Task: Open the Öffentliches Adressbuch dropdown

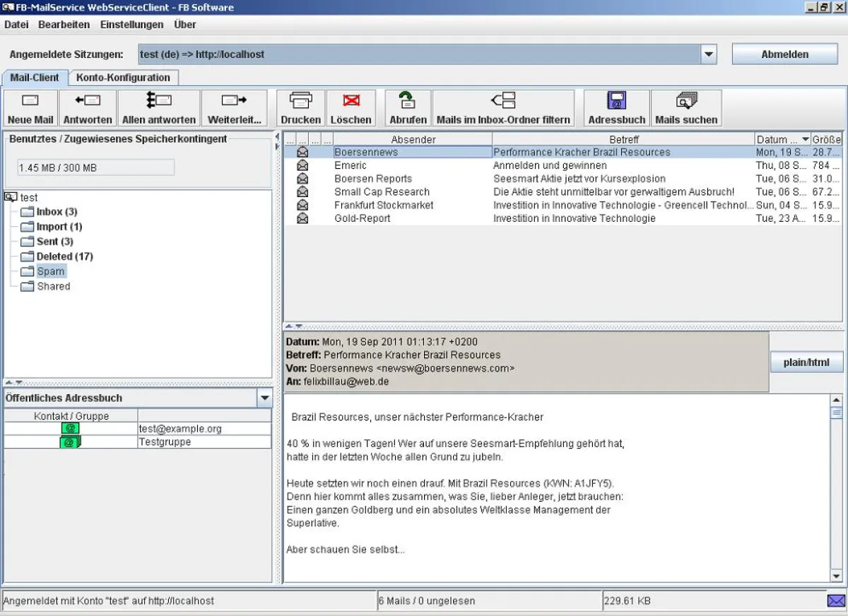Action: click(x=265, y=398)
